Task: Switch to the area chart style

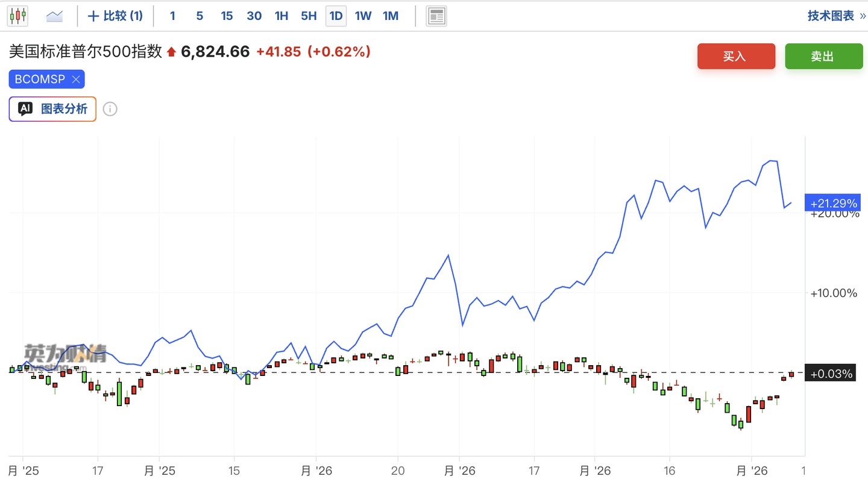Action: point(55,16)
